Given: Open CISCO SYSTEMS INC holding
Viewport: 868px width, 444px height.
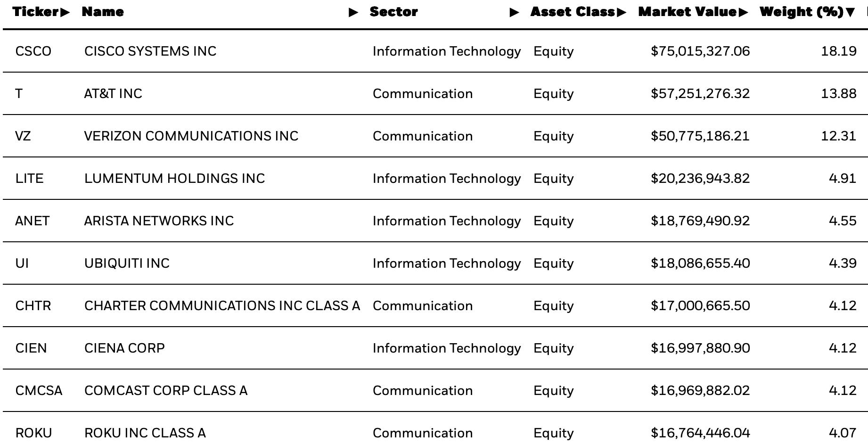Looking at the screenshot, I should tap(150, 51).
